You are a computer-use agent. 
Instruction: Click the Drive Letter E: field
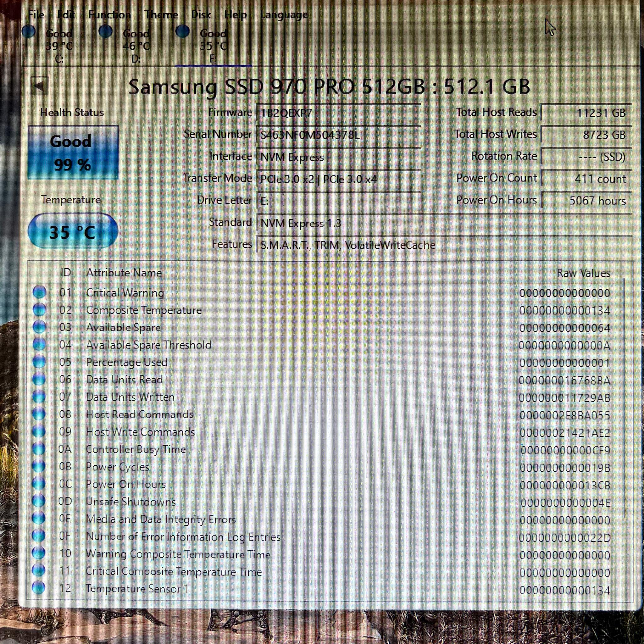[338, 201]
